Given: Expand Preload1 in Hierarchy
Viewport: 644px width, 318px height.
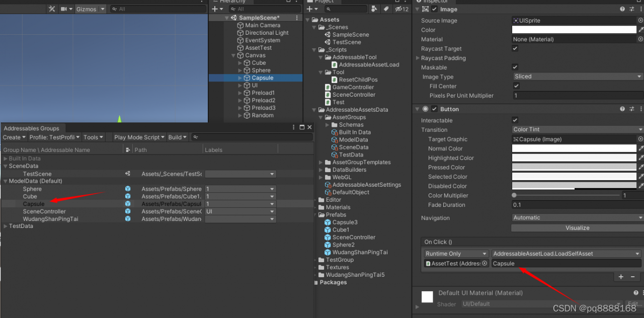Looking at the screenshot, I should [239, 93].
